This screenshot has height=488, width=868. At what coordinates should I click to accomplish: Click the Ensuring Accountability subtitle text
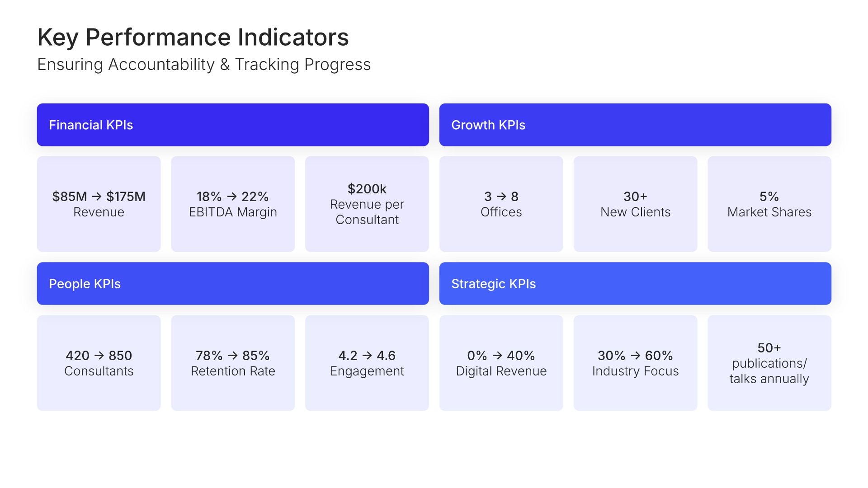(x=204, y=65)
